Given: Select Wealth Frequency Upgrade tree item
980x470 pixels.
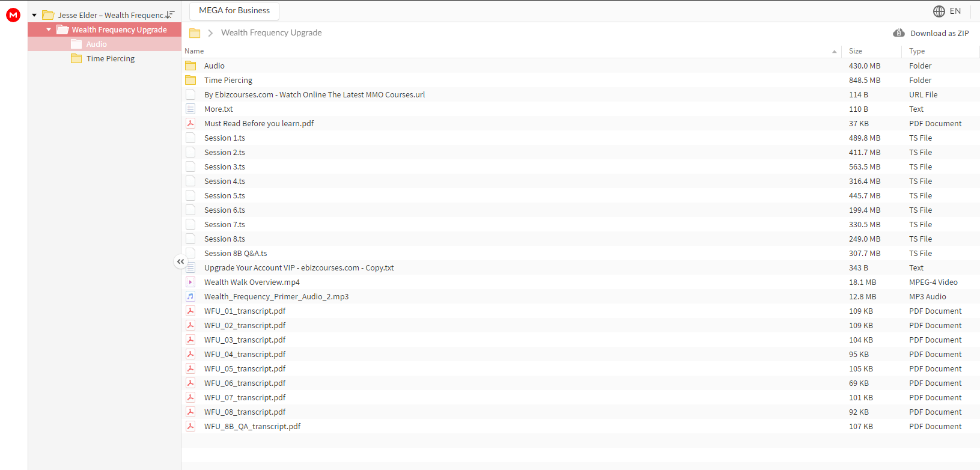Looking at the screenshot, I should click(120, 29).
